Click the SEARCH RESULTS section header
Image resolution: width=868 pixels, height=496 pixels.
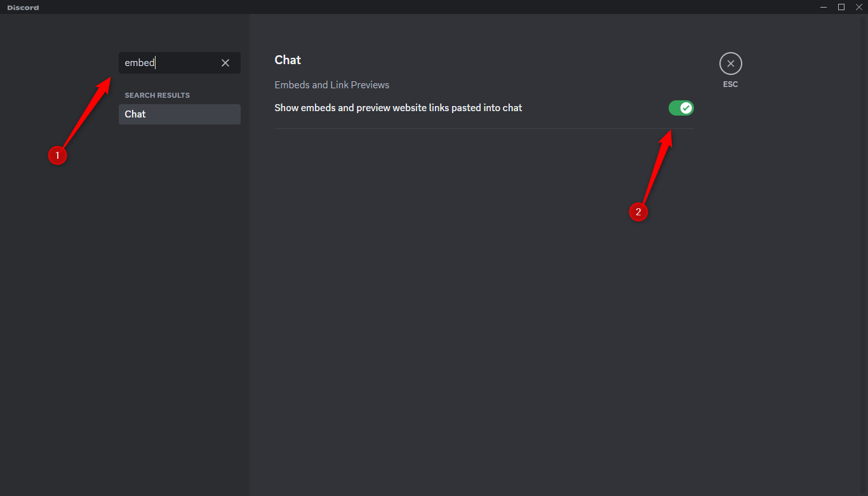click(x=157, y=95)
